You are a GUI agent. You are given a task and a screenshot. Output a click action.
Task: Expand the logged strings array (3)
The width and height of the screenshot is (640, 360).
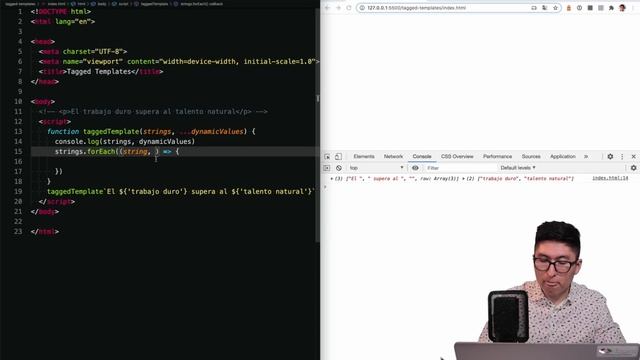pyautogui.click(x=331, y=179)
